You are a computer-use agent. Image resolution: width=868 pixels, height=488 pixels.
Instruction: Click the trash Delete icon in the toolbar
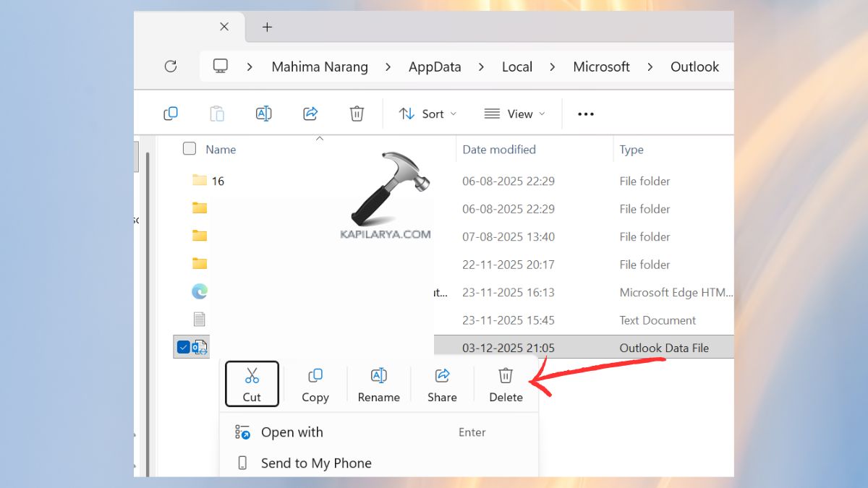pos(356,113)
